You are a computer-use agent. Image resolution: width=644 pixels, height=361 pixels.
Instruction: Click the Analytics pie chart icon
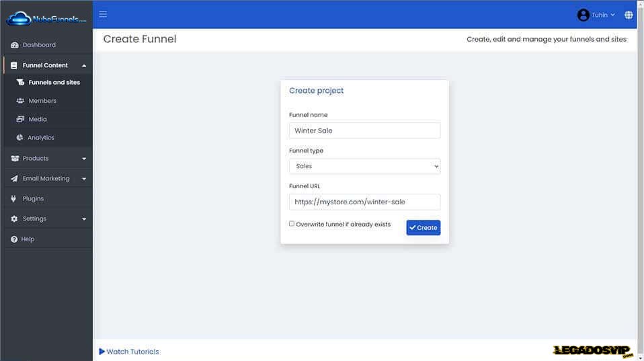coord(20,138)
